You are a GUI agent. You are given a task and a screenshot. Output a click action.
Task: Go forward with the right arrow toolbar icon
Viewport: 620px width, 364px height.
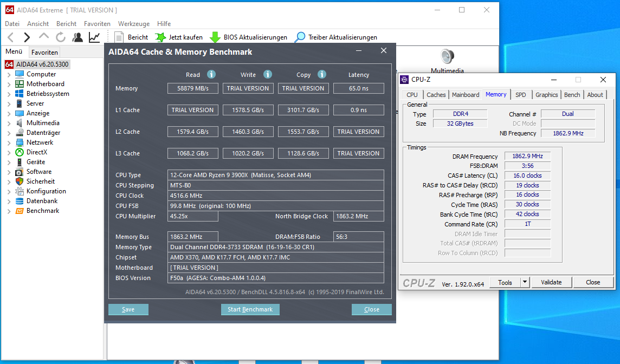pyautogui.click(x=27, y=37)
